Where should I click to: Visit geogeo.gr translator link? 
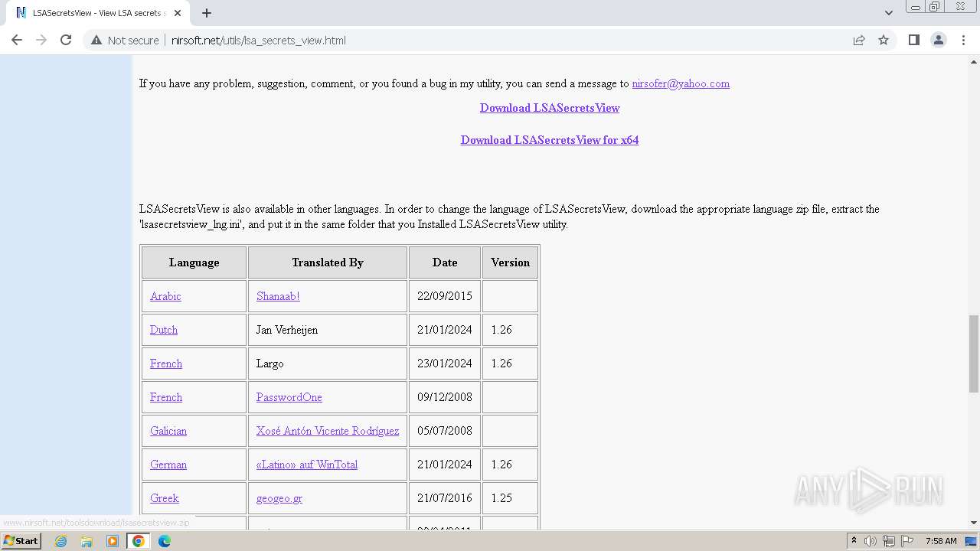[279, 498]
